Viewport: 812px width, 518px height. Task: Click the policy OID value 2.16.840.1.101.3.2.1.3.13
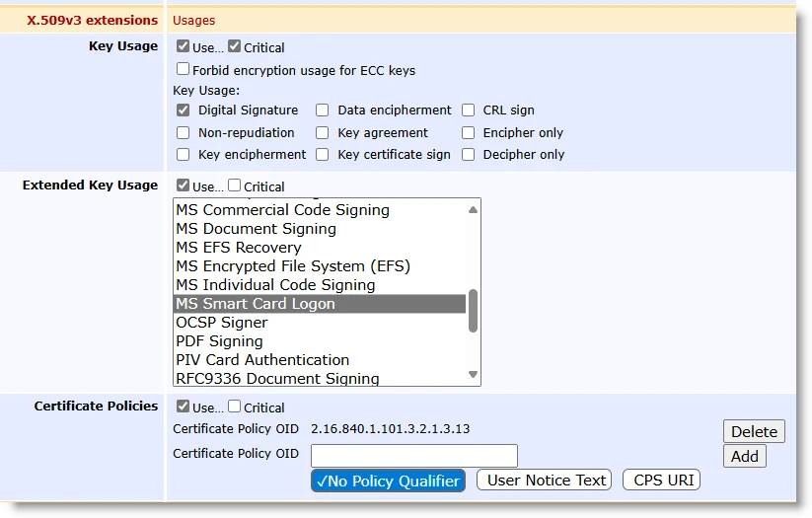pos(391,429)
